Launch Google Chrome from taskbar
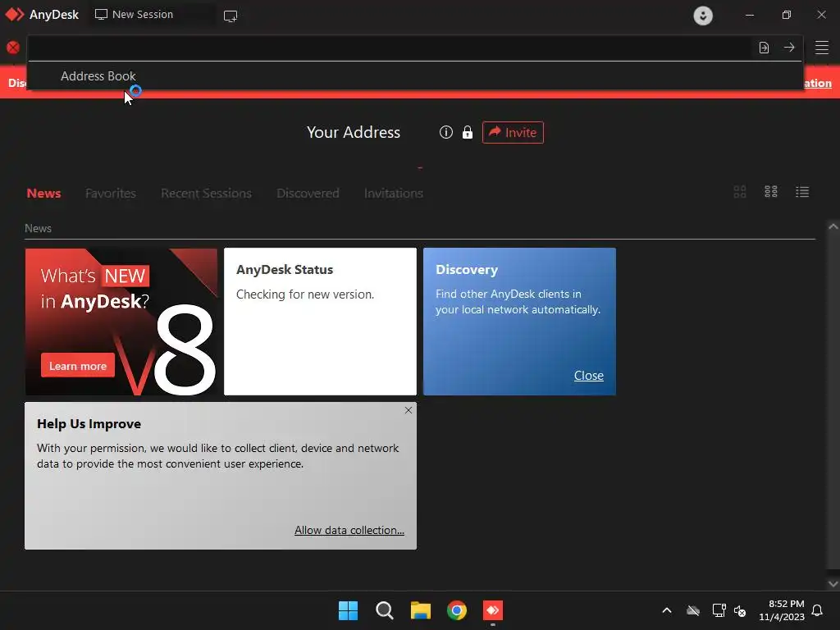The image size is (840, 630). point(457,610)
